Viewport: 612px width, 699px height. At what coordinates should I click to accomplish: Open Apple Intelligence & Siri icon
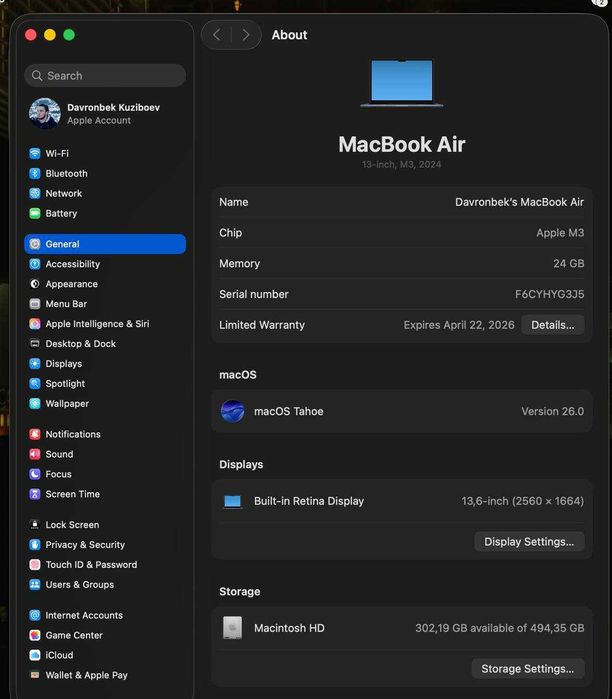(x=35, y=324)
